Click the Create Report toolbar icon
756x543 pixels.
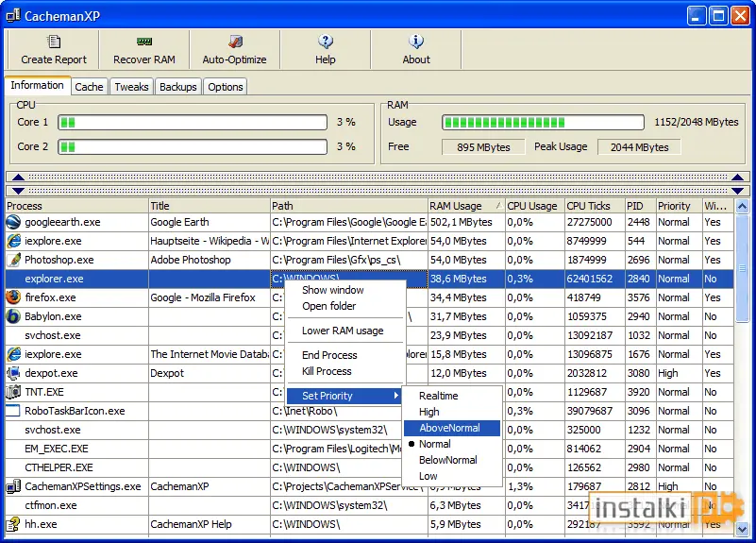(x=54, y=42)
